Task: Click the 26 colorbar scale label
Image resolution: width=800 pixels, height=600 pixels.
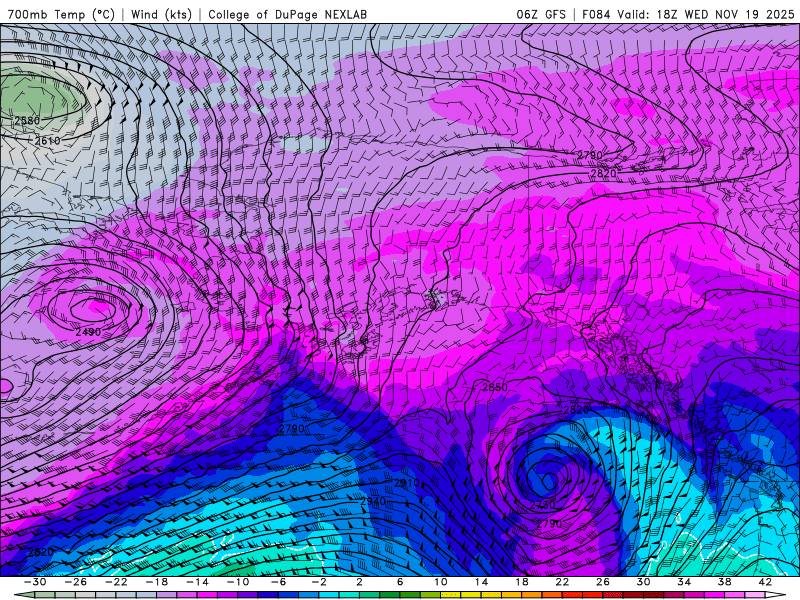Action: (x=603, y=582)
